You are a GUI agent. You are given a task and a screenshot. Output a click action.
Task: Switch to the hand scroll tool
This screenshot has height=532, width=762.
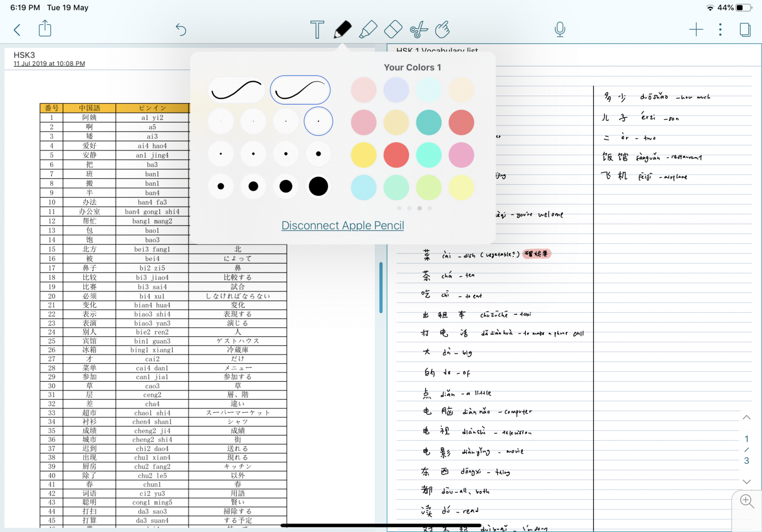pos(443,30)
